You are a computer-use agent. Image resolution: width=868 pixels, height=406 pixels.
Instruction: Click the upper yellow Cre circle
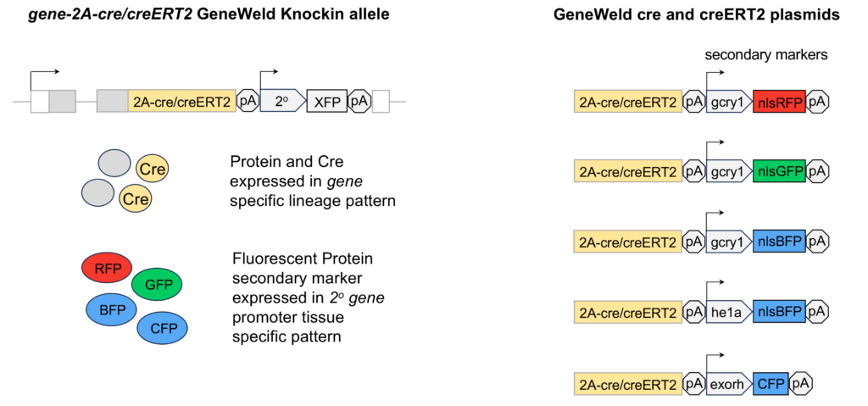(153, 169)
